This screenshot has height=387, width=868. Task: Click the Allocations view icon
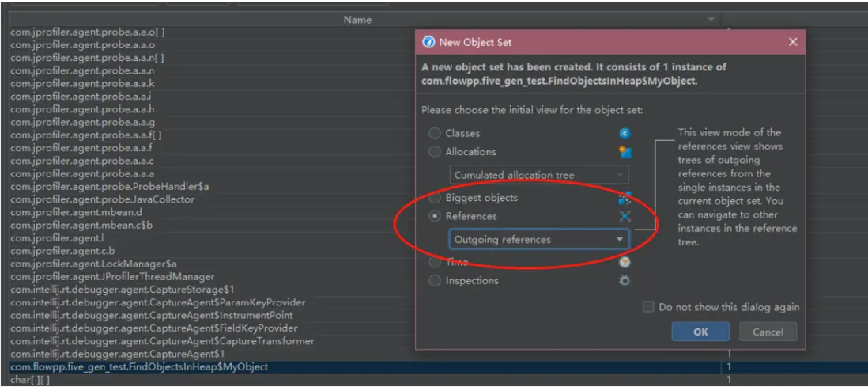click(x=625, y=152)
